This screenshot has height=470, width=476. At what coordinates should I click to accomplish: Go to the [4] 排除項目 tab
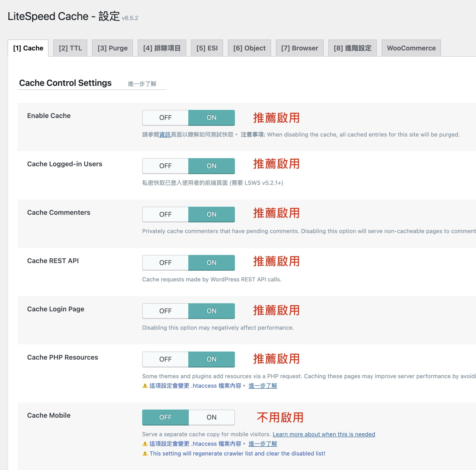pyautogui.click(x=162, y=48)
